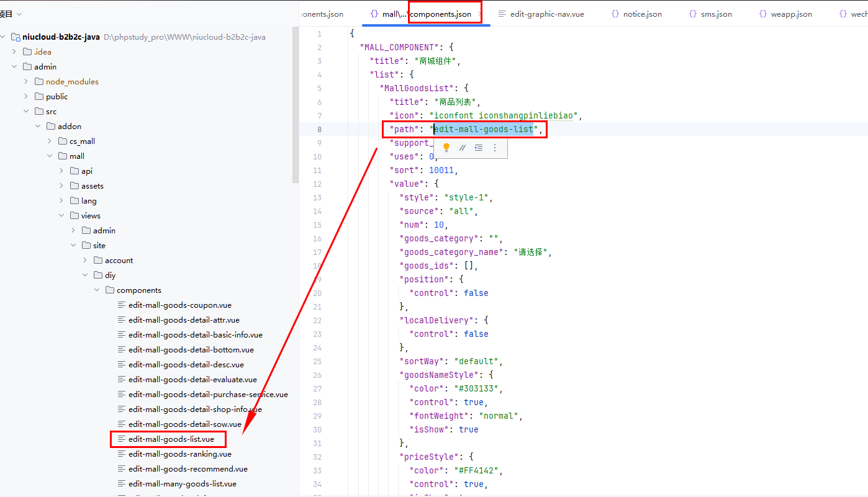Screen dimensions: 868x497
Task: Click the JSON braces icon on notice.json tab
Action: coord(615,14)
